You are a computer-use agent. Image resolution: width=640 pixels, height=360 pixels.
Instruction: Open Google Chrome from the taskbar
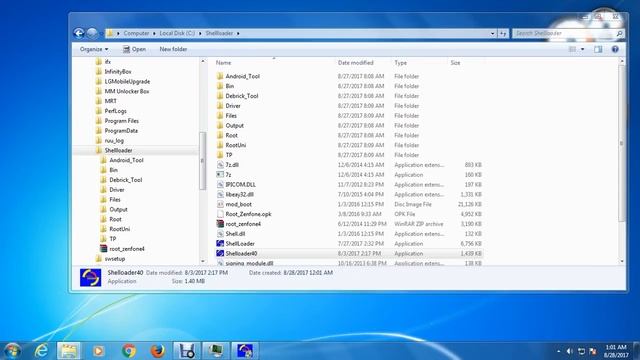pos(129,351)
